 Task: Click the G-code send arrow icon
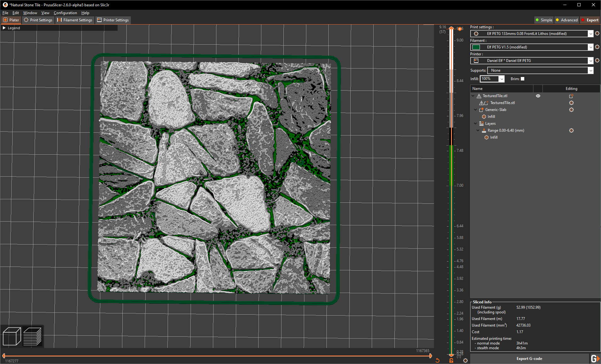click(595, 359)
